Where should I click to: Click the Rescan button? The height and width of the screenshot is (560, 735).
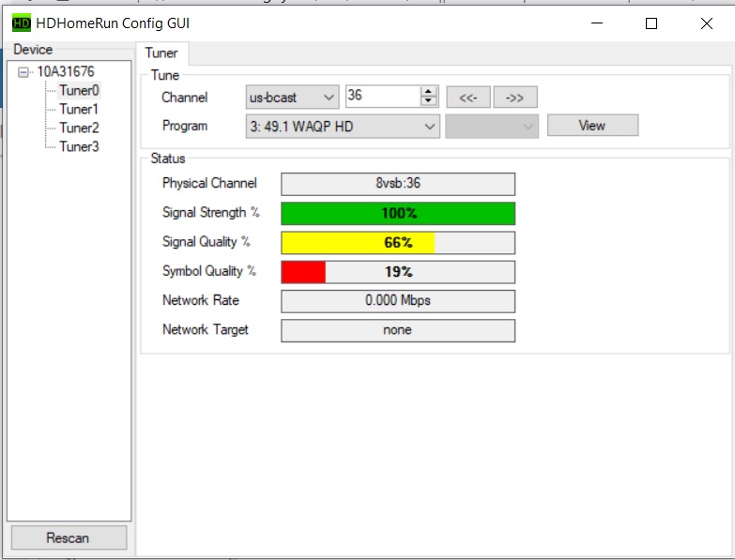point(69,537)
